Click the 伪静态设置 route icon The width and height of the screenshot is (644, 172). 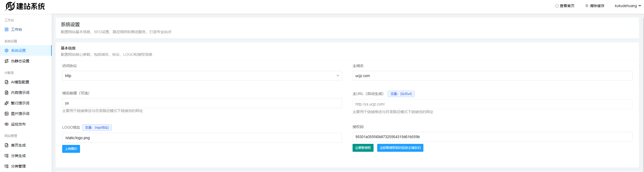click(x=7, y=61)
